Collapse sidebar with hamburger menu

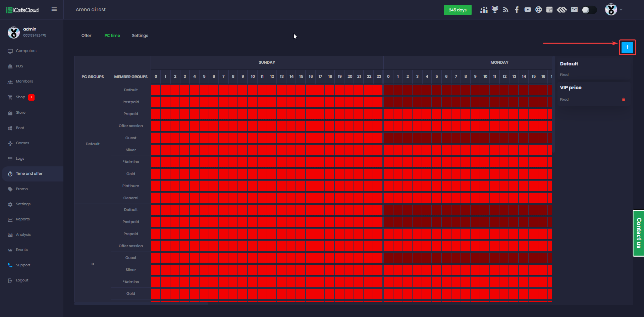54,9
